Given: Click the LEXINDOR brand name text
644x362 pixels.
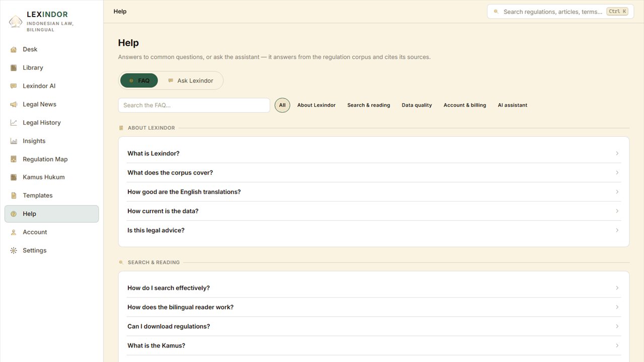Looking at the screenshot, I should pyautogui.click(x=47, y=15).
